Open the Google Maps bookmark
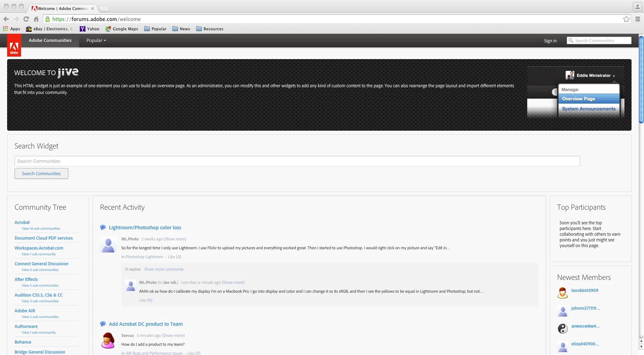The image size is (644, 355). pos(121,29)
